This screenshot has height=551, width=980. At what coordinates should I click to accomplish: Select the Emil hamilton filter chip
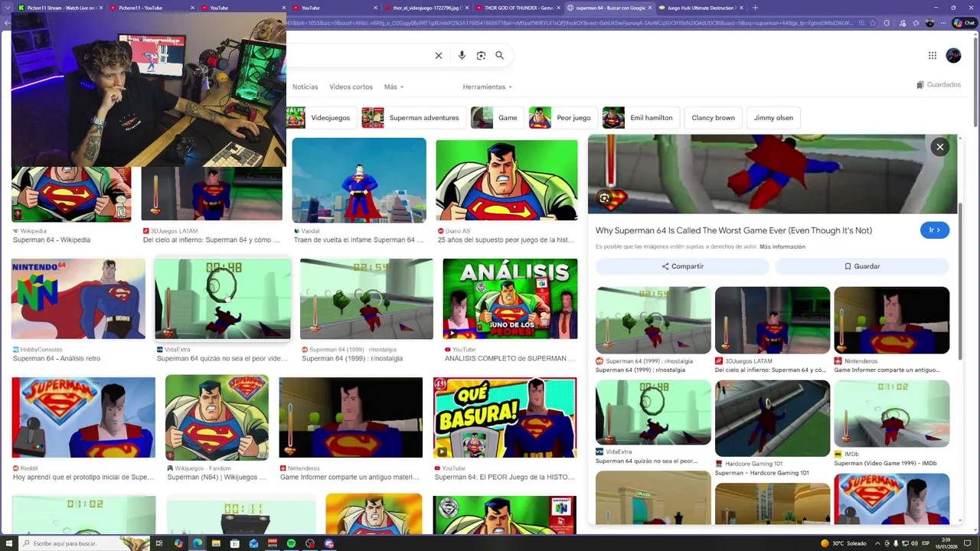click(640, 118)
